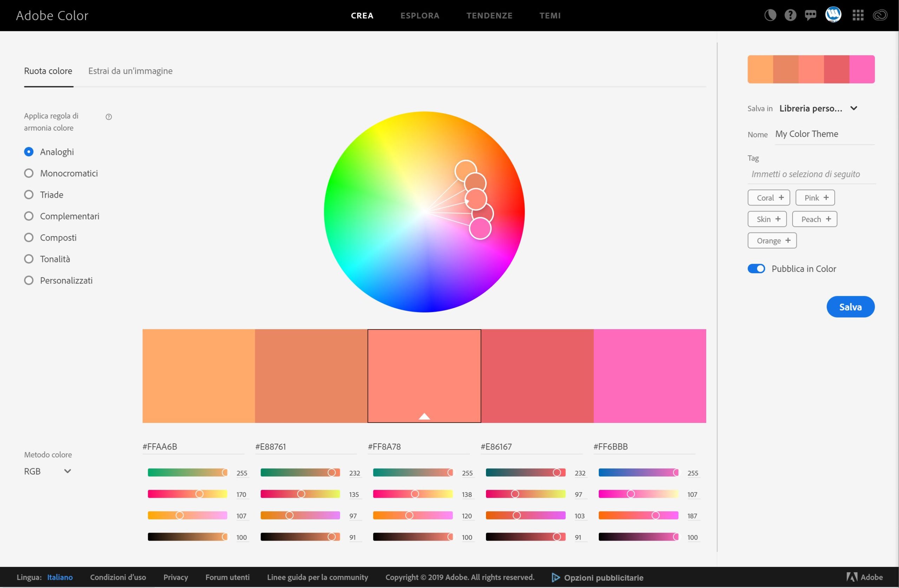Open the Adobe apps grid icon

coord(858,15)
